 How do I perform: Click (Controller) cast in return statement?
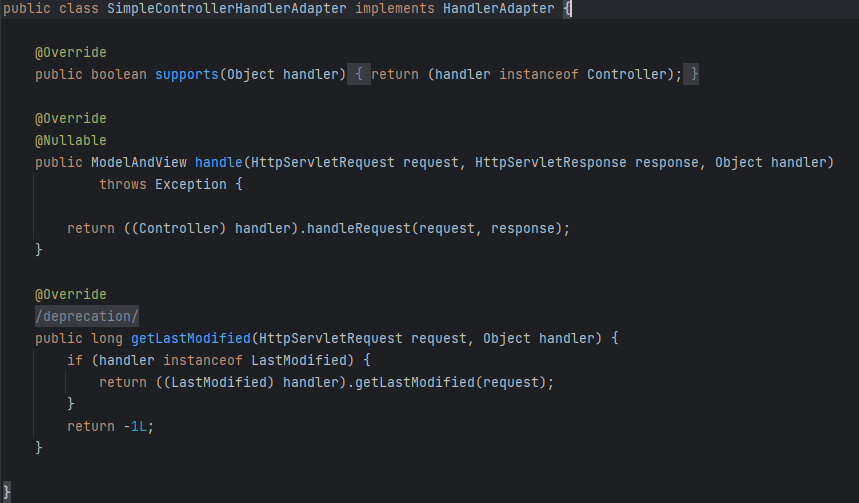point(179,228)
